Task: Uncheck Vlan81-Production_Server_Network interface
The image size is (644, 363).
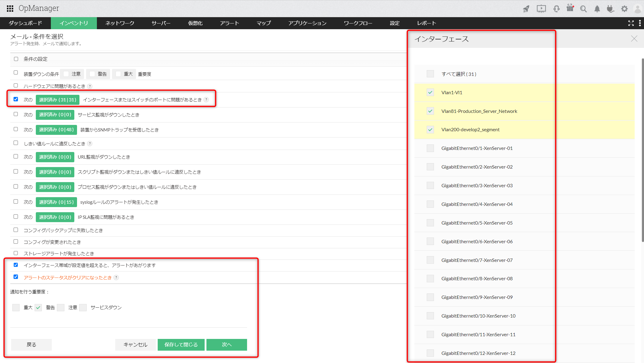Action: (430, 111)
